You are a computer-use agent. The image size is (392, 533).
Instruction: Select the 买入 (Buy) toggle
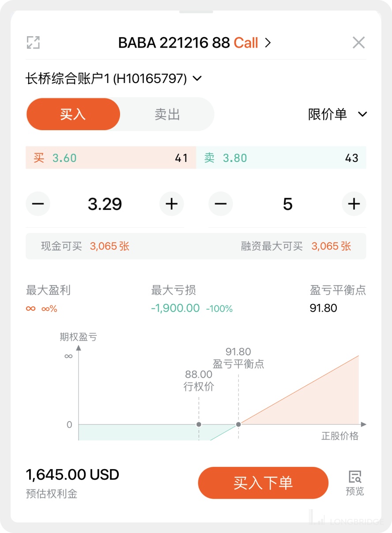(73, 114)
